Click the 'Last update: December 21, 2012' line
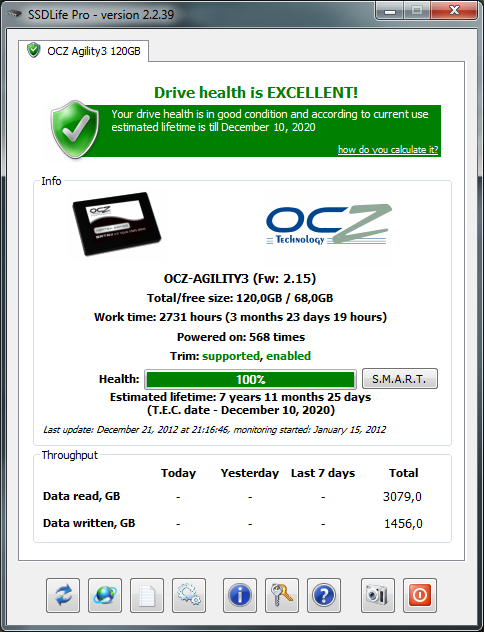Screen dimensions: 485x633 (x=214, y=430)
